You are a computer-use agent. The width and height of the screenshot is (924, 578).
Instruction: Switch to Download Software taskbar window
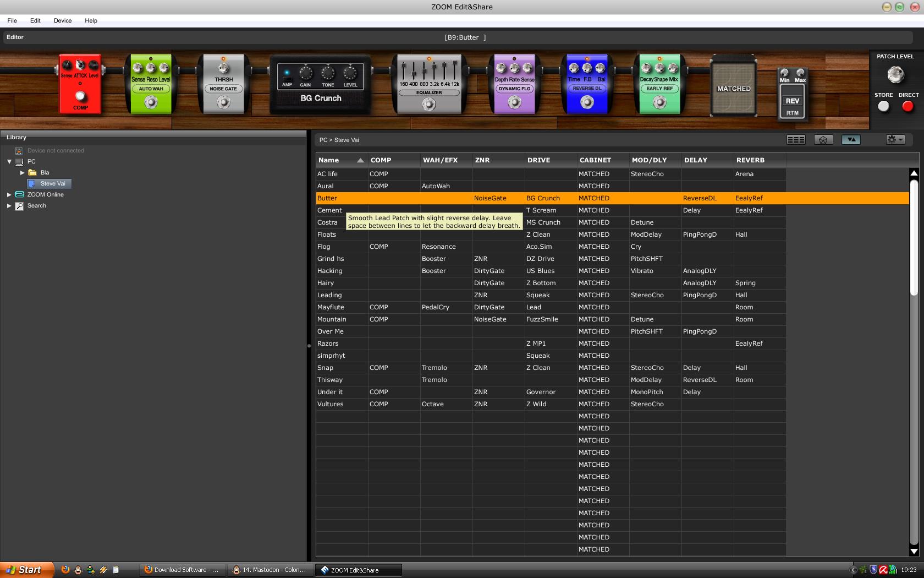[182, 570]
